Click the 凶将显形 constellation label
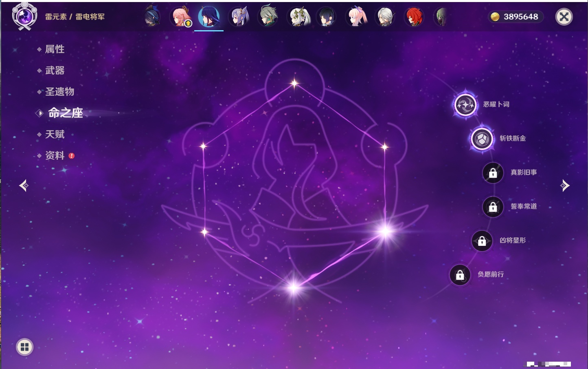The height and width of the screenshot is (369, 588). pyautogui.click(x=513, y=241)
